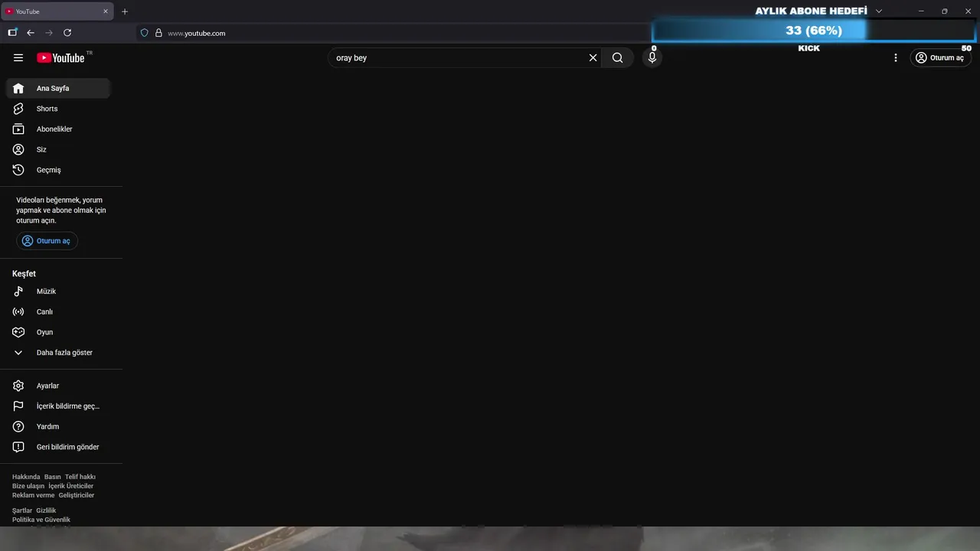The width and height of the screenshot is (980, 551).
Task: Go forward with the browser arrow
Action: (49, 33)
